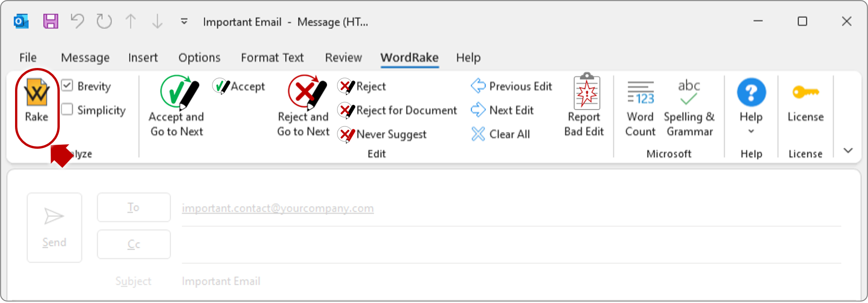Viewport: 868px width, 303px height.
Task: Minimize the message window
Action: (758, 21)
